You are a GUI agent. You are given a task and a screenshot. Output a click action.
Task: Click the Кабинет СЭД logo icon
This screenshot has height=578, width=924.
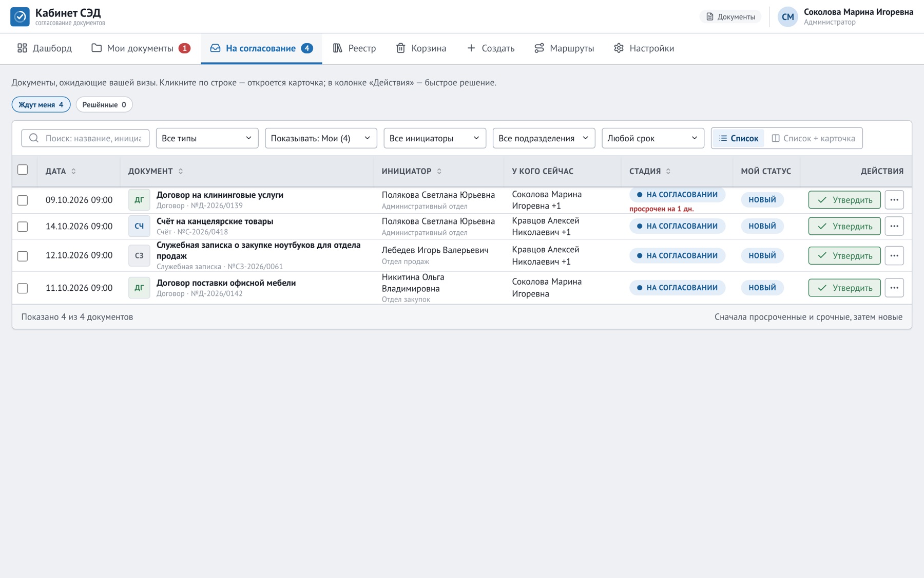20,16
